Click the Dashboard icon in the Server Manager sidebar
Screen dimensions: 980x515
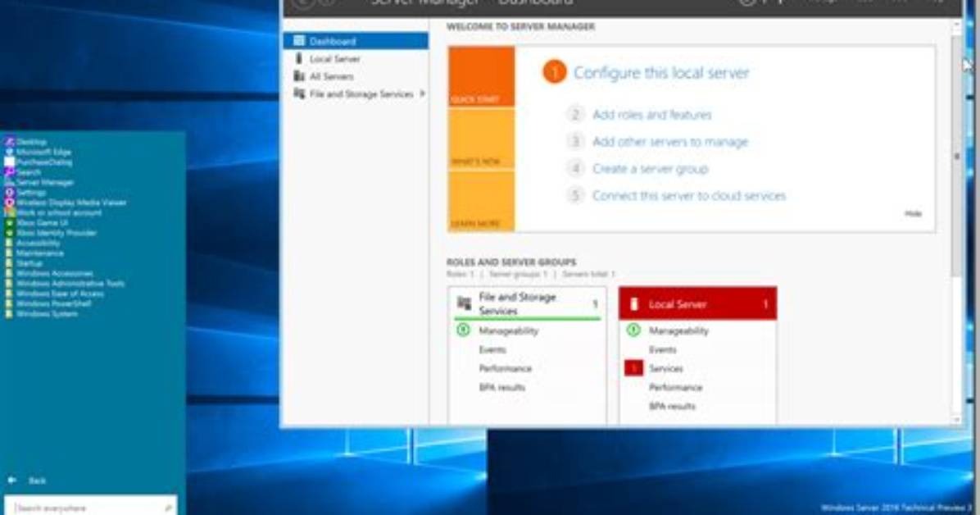pos(299,41)
